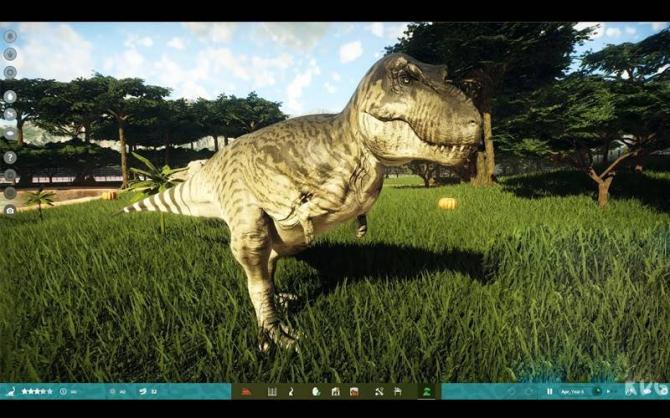Pause the game simulation
The width and height of the screenshot is (670, 418).
550,391
